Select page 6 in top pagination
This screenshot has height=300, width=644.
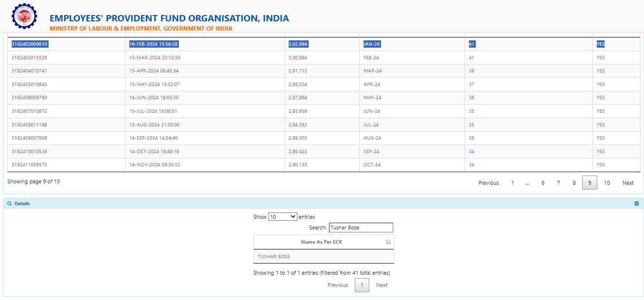543,183
